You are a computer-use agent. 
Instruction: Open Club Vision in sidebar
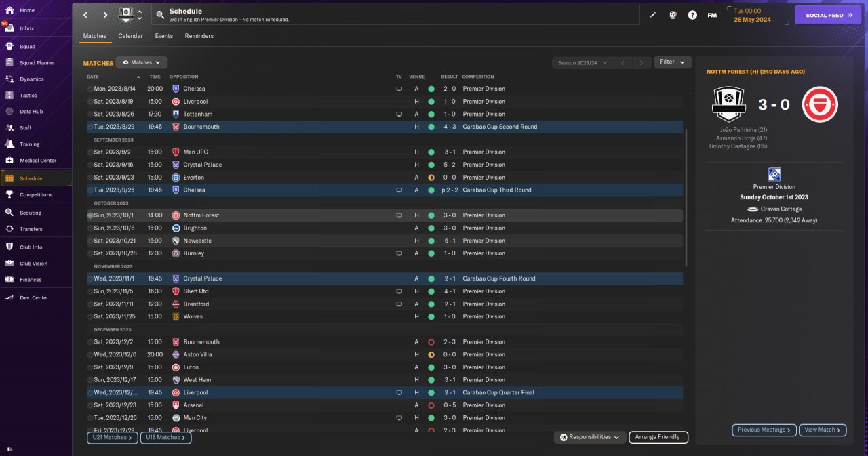pyautogui.click(x=33, y=264)
